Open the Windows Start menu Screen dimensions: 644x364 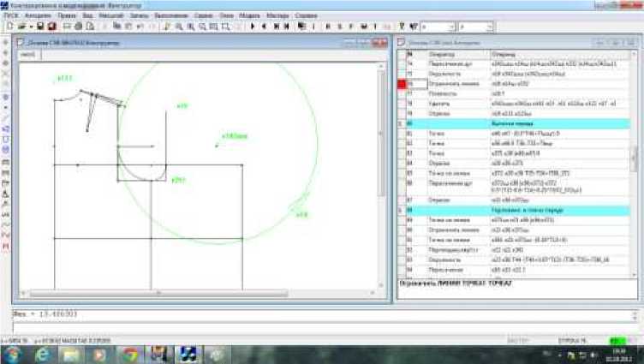point(13,355)
